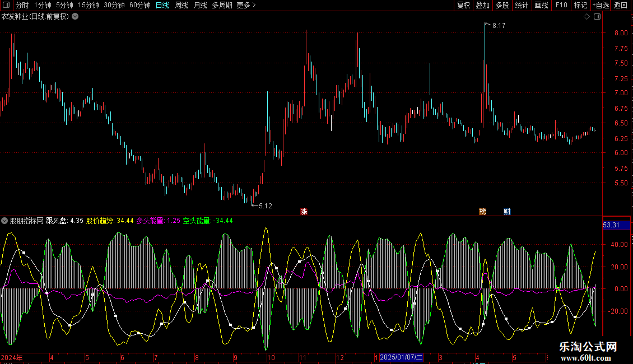633x364 pixels.
Task: Open 多股 multi-stock view
Action: (502, 5)
